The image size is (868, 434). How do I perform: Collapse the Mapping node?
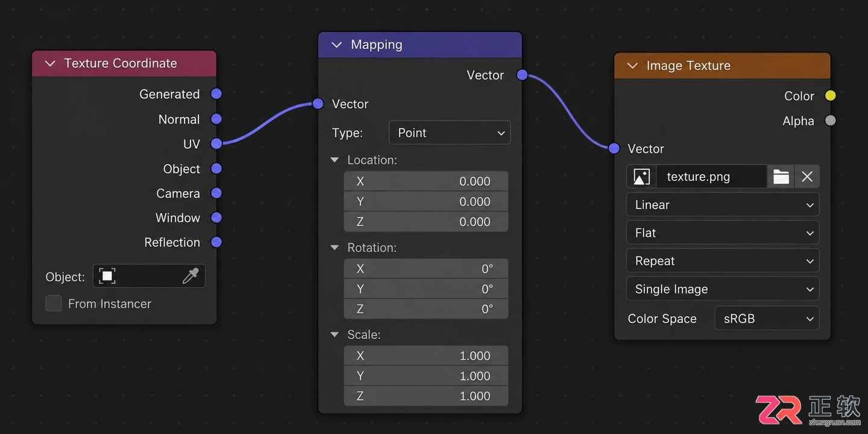coord(337,45)
